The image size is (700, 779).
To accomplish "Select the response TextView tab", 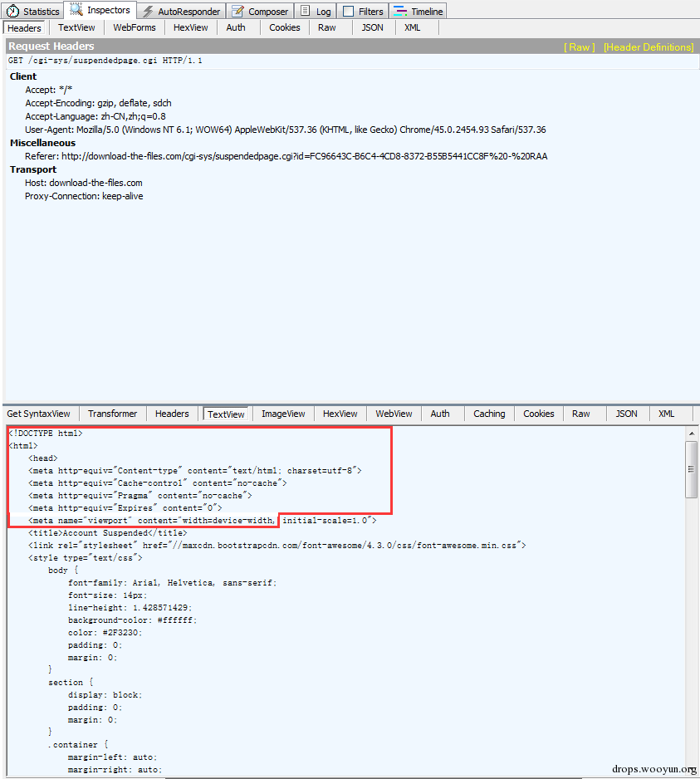I will point(226,414).
